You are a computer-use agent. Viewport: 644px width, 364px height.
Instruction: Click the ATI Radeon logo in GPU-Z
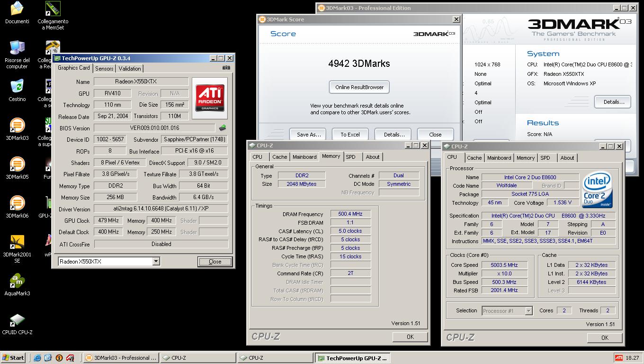(210, 98)
